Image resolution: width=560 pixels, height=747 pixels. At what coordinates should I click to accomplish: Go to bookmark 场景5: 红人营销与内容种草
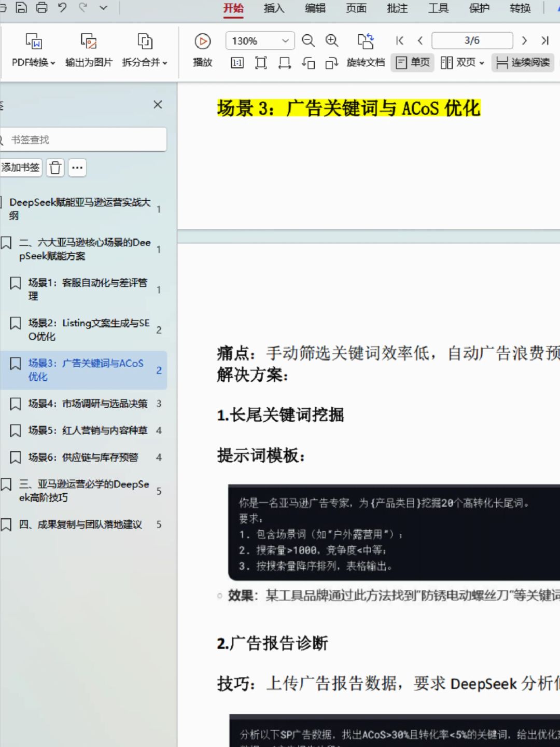point(83,431)
